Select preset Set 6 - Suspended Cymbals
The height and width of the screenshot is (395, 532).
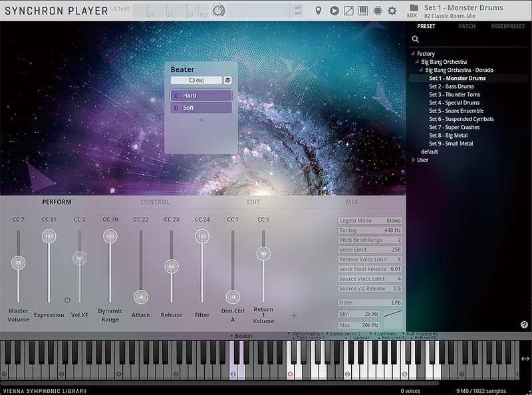click(x=461, y=119)
